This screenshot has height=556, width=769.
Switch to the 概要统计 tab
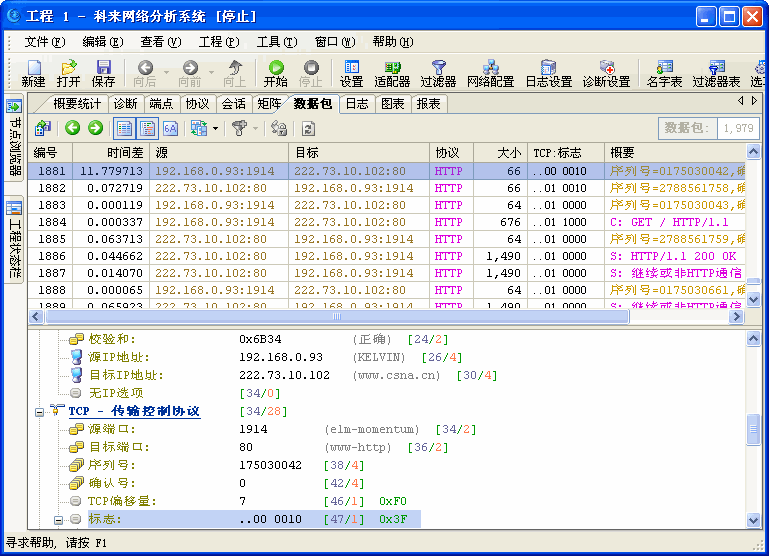click(x=78, y=104)
